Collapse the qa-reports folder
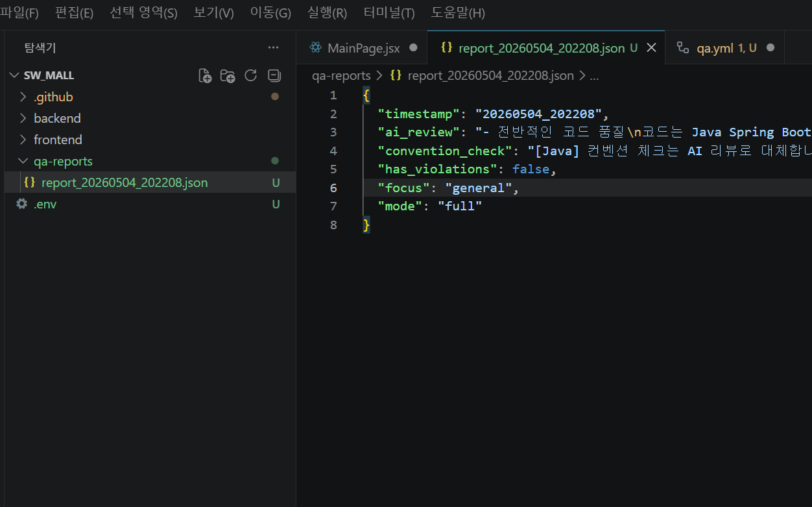The width and height of the screenshot is (812, 507). click(x=23, y=161)
